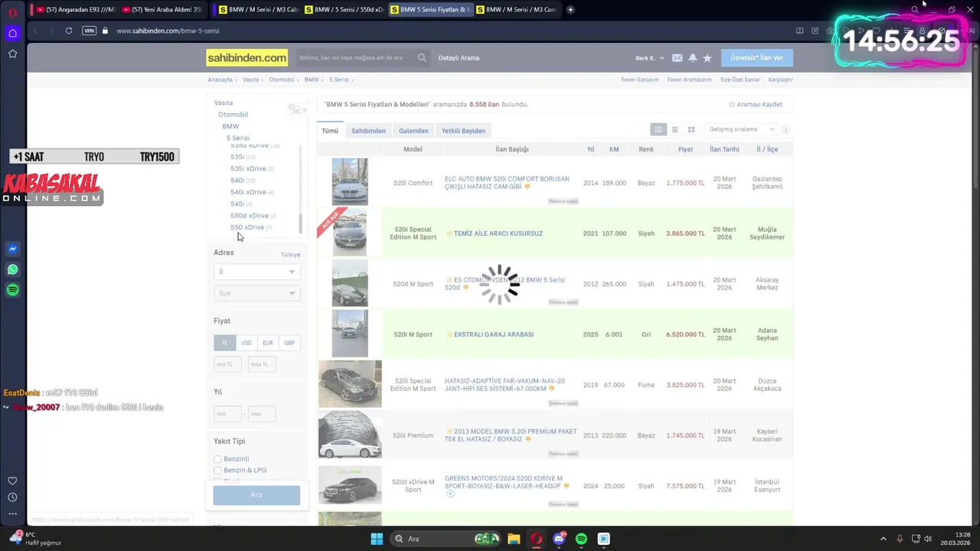Open Windows Start menu
The height and width of the screenshot is (551, 980).
[377, 539]
